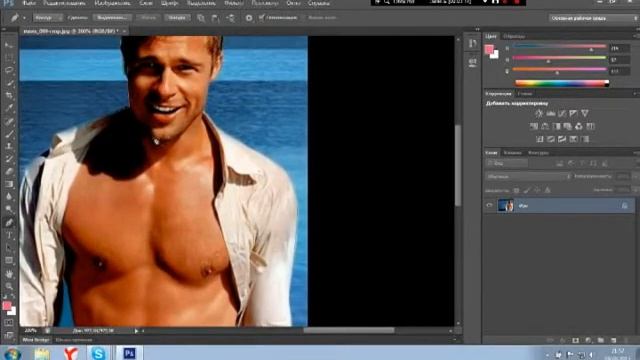Open status bar document info arrow
The width and height of the screenshot is (640, 360).
coord(136,331)
